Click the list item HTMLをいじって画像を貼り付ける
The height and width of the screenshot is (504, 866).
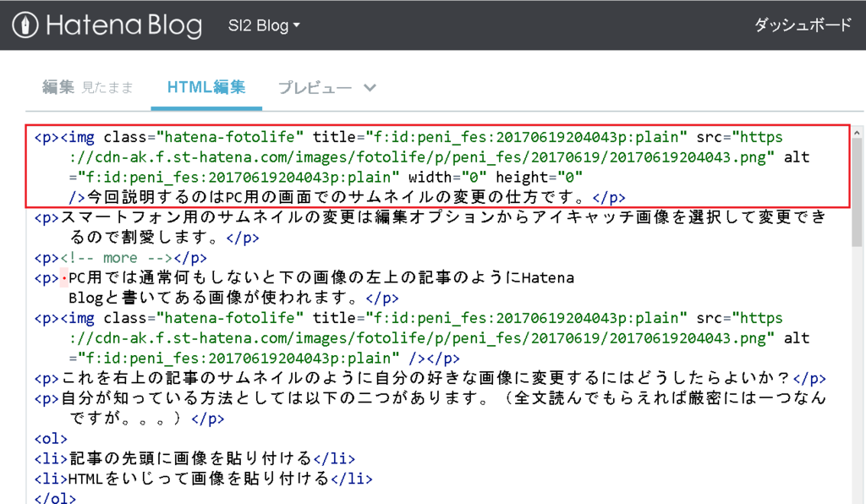click(x=203, y=479)
